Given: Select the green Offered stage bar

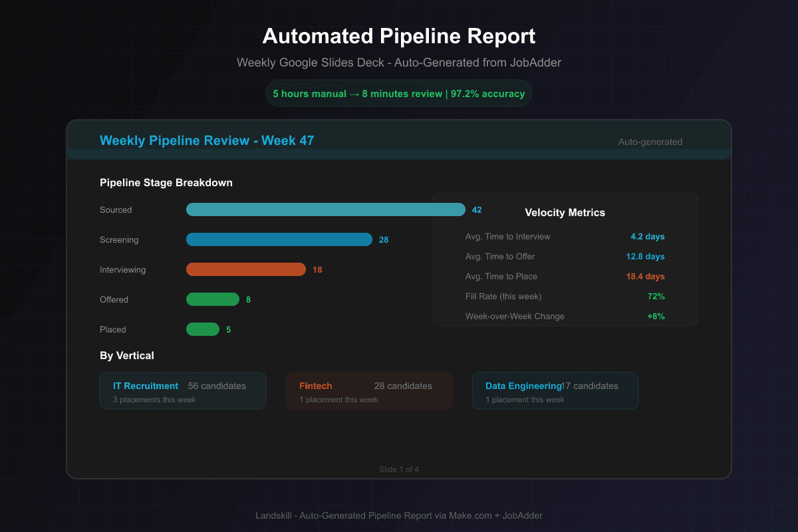Looking at the screenshot, I should 212,299.
